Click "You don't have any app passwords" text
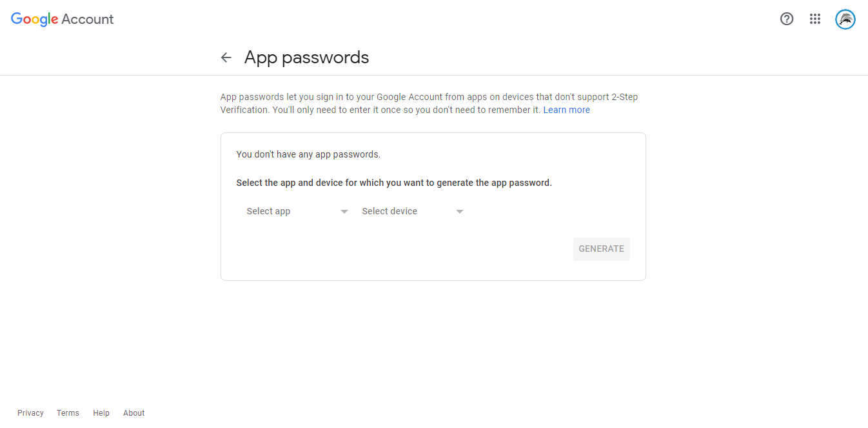Viewport: 868px width, 428px height. (x=308, y=154)
